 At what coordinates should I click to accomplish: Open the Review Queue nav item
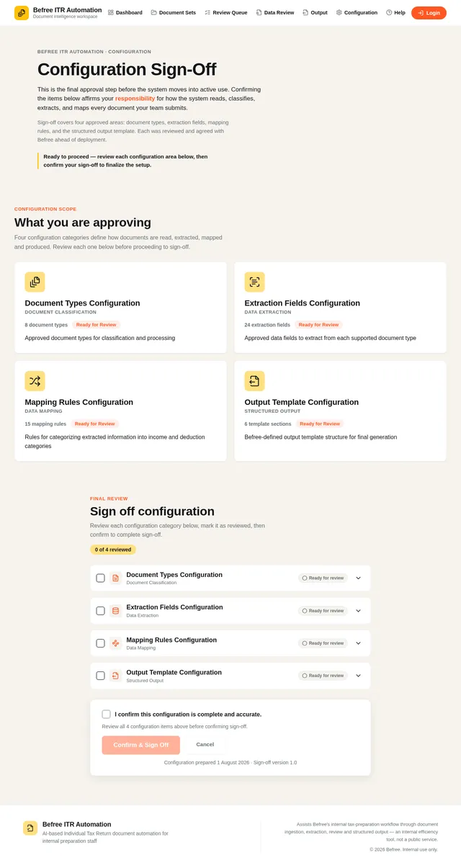click(x=226, y=13)
